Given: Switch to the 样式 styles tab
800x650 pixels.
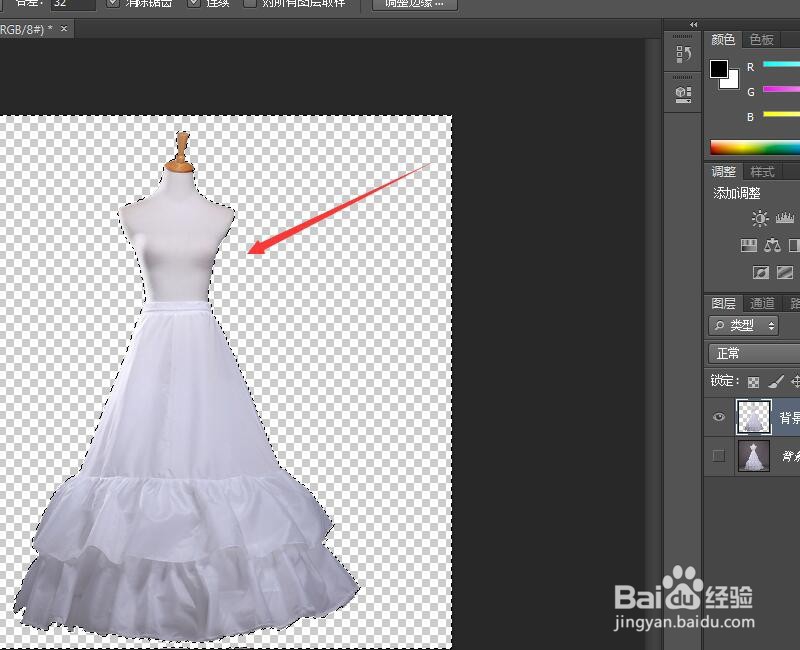Looking at the screenshot, I should pyautogui.click(x=762, y=171).
